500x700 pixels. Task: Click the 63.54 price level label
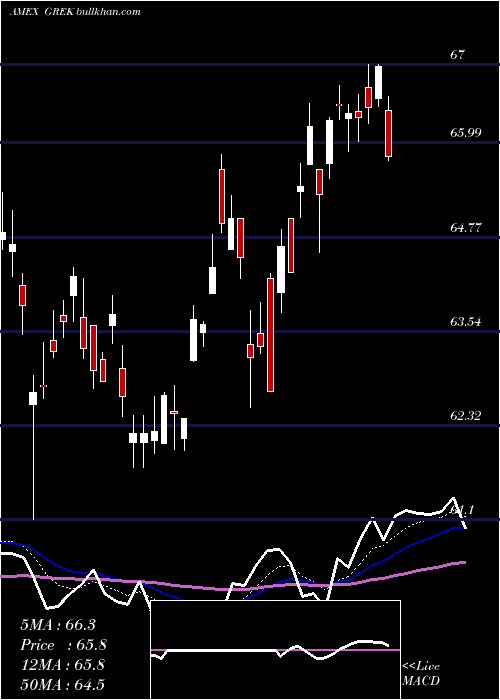click(x=466, y=321)
